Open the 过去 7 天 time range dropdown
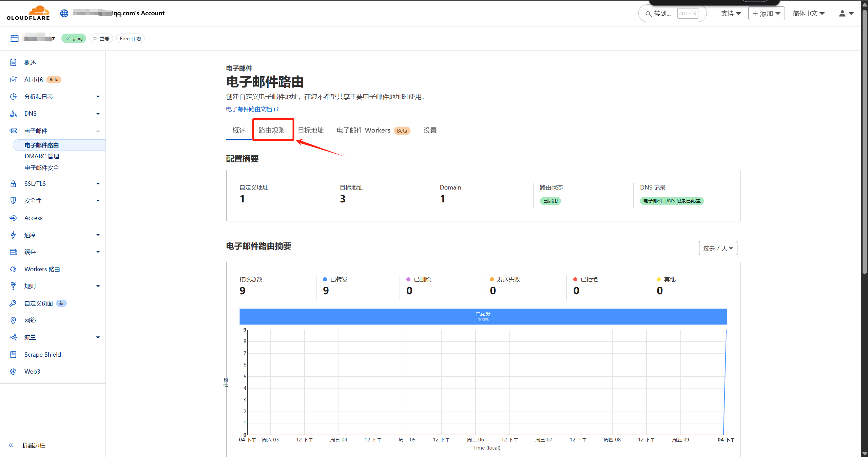This screenshot has width=868, height=457. (718, 248)
